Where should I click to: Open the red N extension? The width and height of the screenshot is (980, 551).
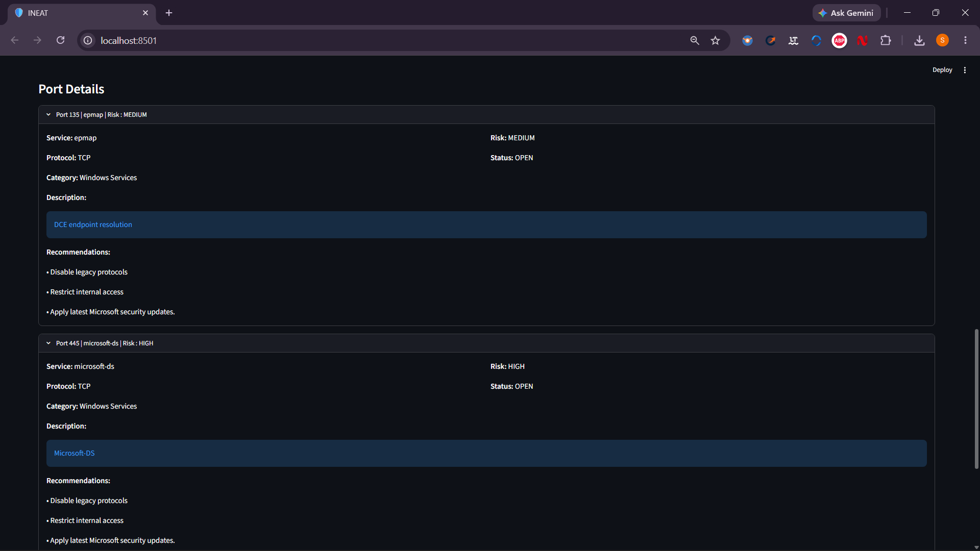pos(863,40)
